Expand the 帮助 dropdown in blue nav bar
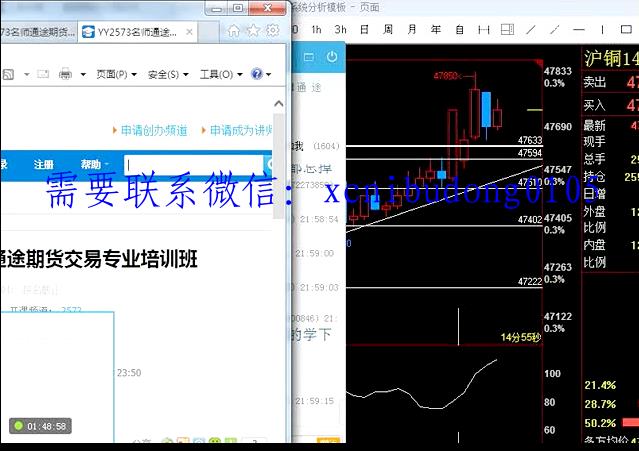 pyautogui.click(x=107, y=164)
